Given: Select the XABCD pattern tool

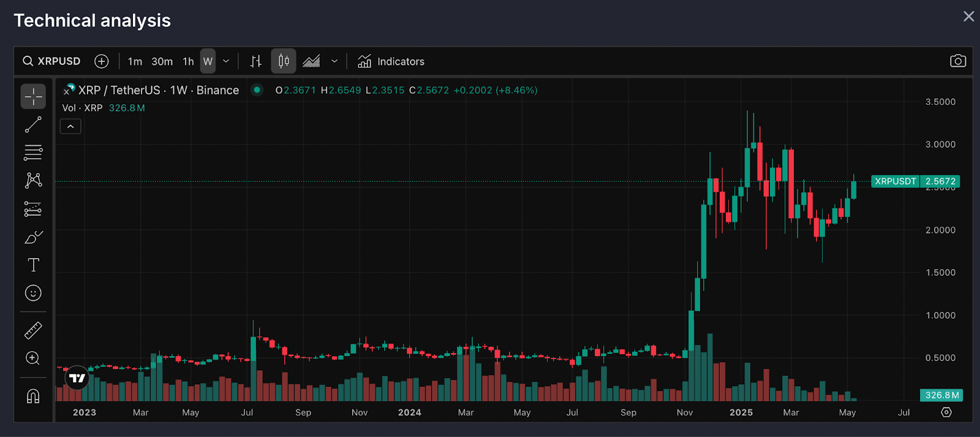Looking at the screenshot, I should 33,180.
